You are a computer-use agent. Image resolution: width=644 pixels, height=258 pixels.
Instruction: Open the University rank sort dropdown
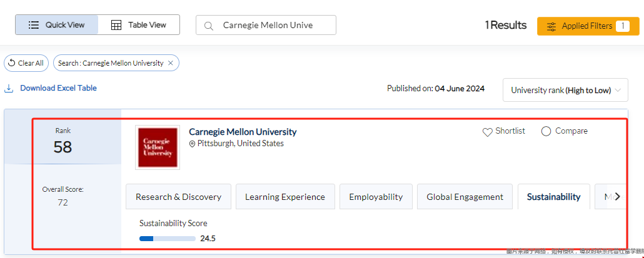(x=565, y=90)
